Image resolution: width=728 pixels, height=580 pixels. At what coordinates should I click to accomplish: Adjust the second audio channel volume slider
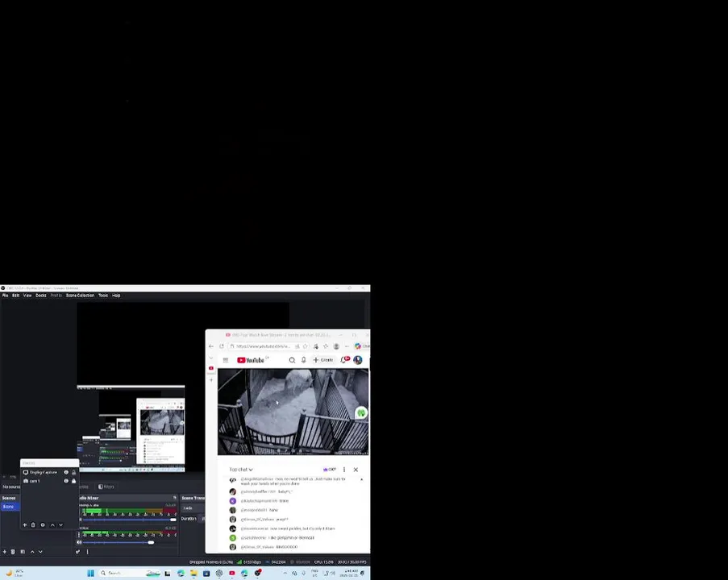pyautogui.click(x=151, y=542)
